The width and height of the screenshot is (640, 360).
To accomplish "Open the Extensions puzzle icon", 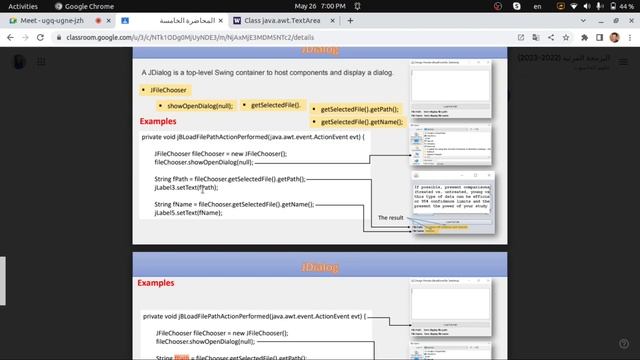I will point(584,38).
